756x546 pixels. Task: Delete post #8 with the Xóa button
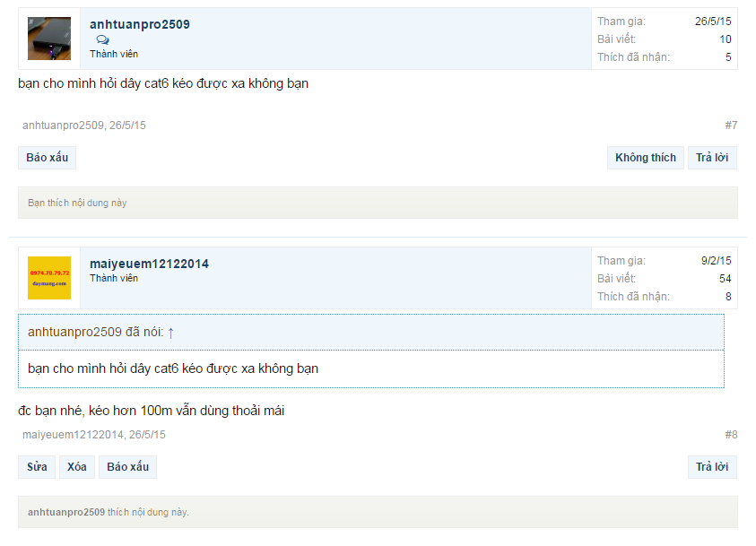pyautogui.click(x=77, y=467)
